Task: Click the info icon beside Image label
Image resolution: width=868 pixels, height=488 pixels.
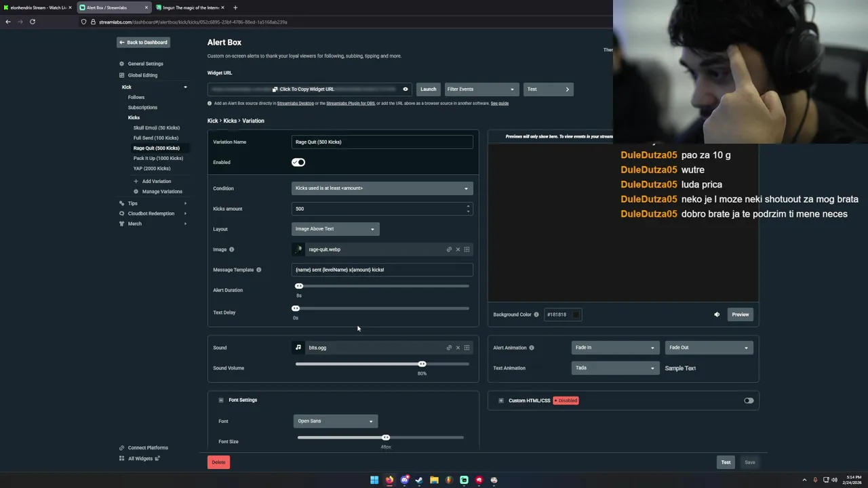Action: (x=231, y=249)
